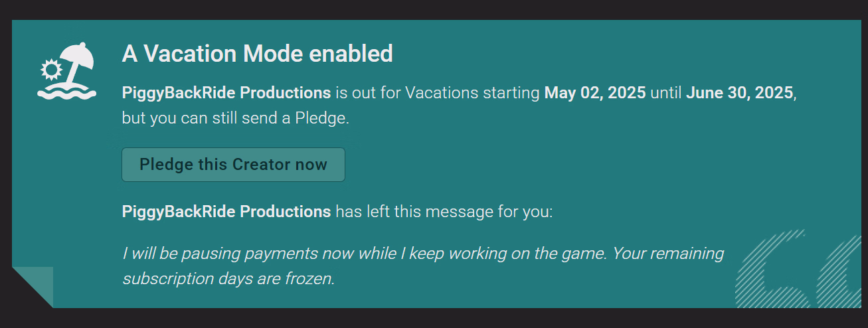
Task: Click the "A Vacation Mode enabled" heading
Action: 257,54
